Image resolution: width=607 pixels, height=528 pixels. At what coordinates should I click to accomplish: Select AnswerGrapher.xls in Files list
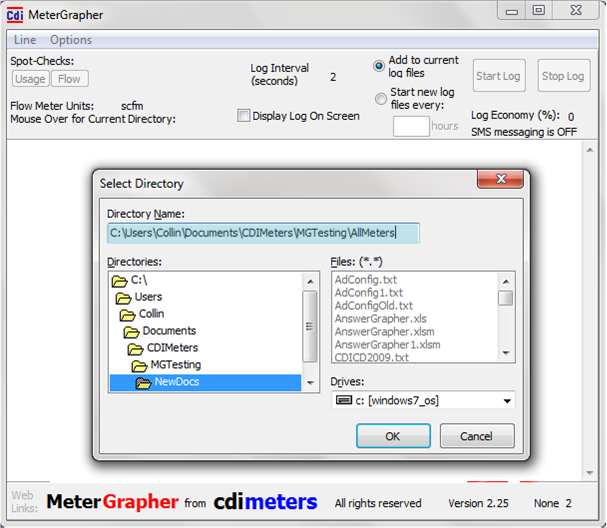click(x=381, y=319)
